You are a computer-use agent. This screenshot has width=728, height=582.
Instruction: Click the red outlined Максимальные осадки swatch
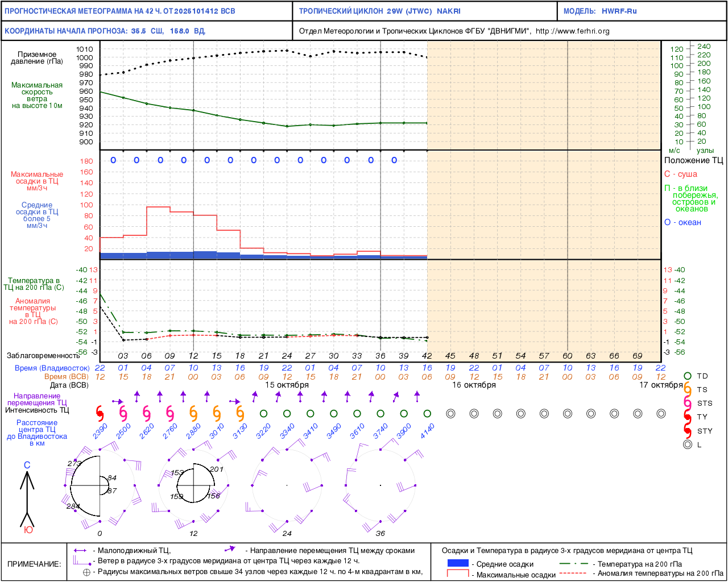pos(458,573)
